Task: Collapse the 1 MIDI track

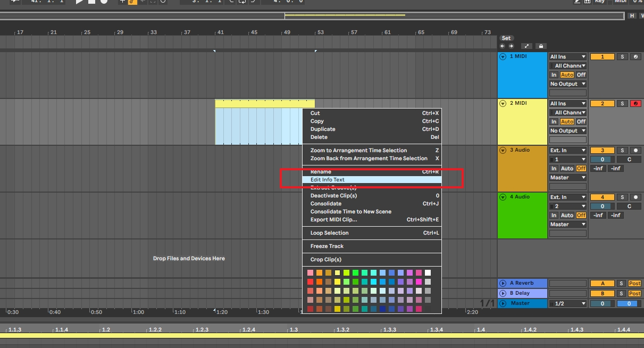Action: click(x=503, y=56)
